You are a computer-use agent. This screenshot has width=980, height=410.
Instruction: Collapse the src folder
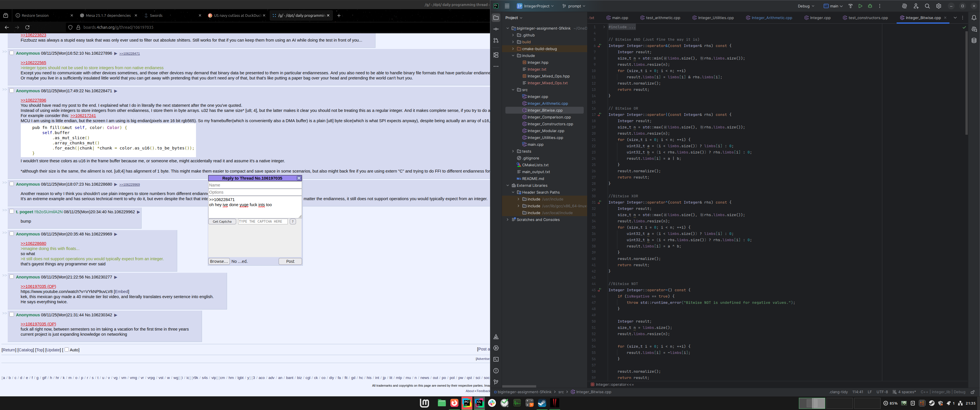tap(513, 90)
